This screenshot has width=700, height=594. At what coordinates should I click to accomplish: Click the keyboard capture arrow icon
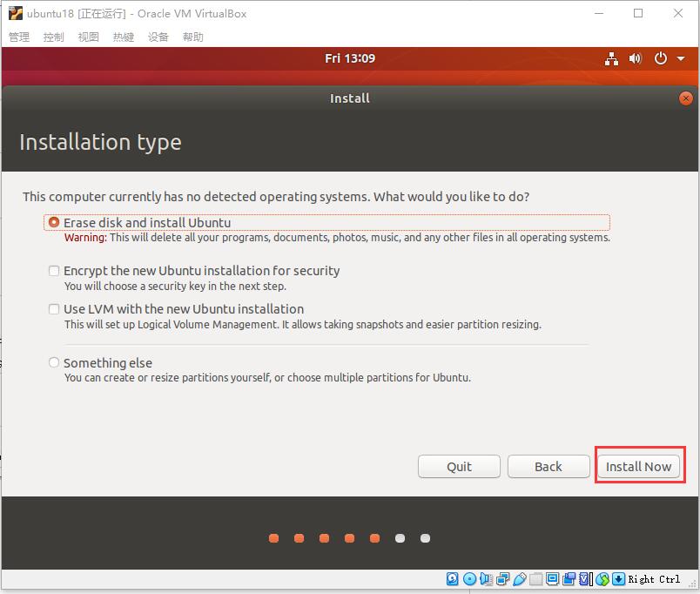(618, 579)
